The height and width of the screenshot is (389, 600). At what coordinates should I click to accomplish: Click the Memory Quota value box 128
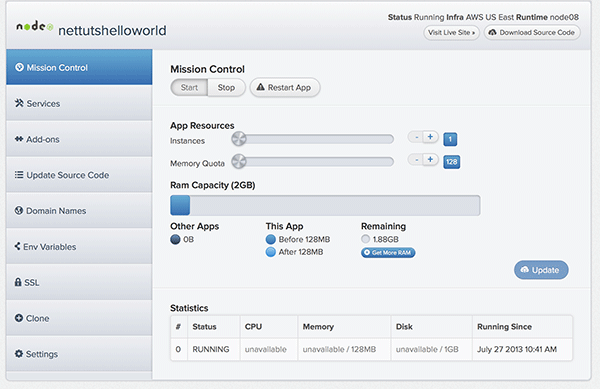(x=452, y=162)
